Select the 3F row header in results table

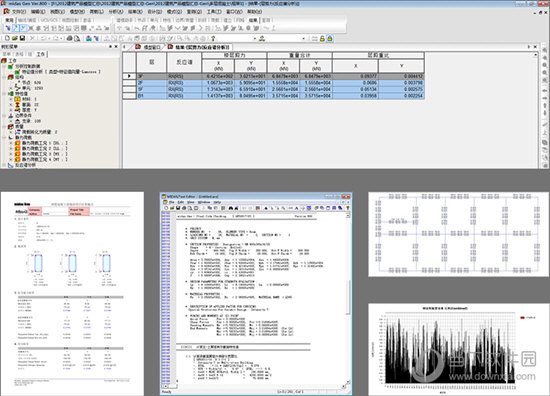[129, 76]
